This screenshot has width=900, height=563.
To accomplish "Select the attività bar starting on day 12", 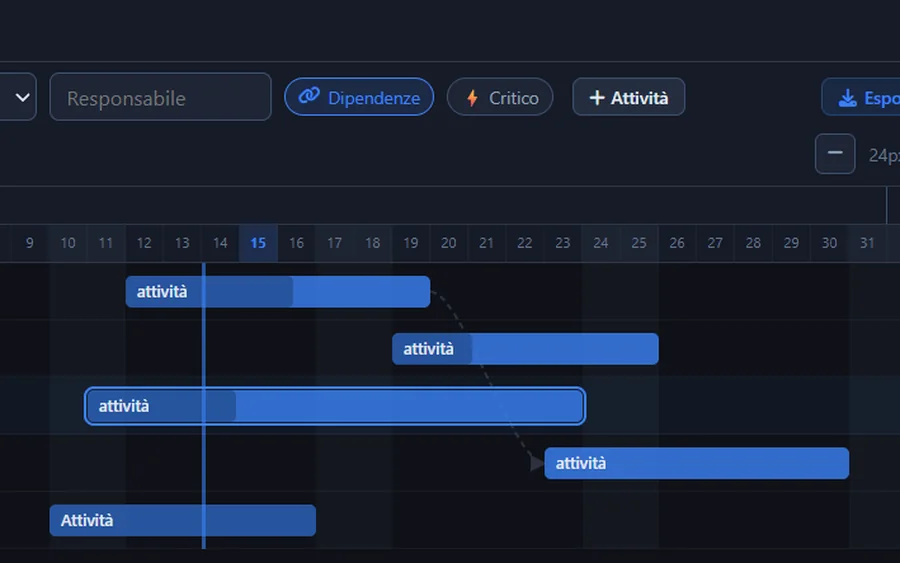I will click(x=278, y=292).
